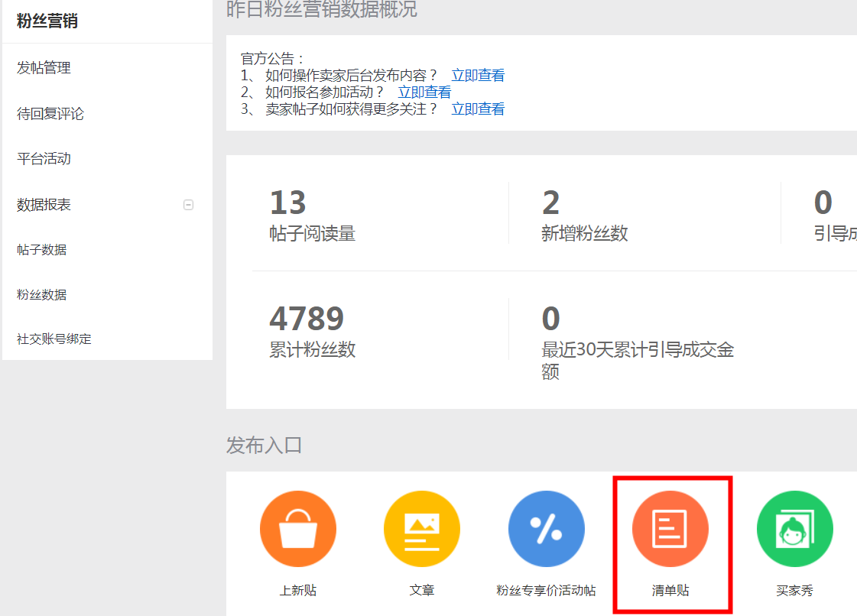Click the orange shopping bag icon

(297, 528)
